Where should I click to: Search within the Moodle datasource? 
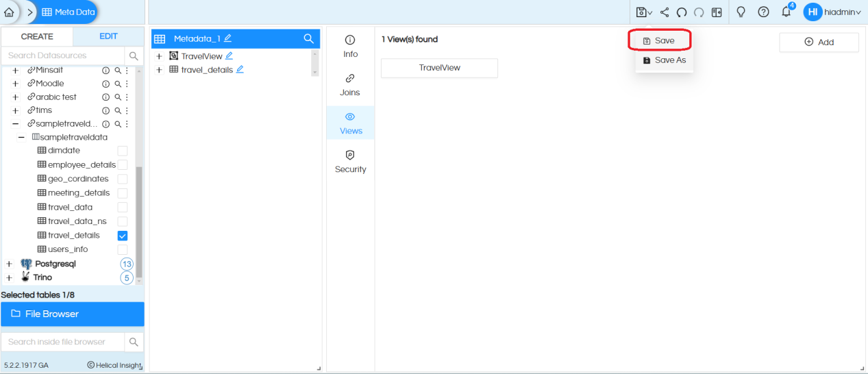118,84
